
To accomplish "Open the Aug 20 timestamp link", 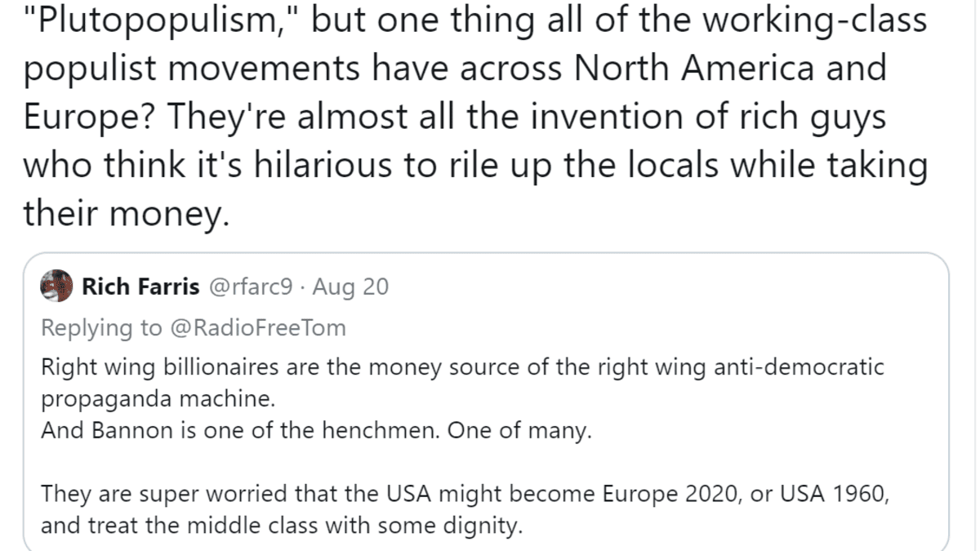I will click(x=351, y=287).
